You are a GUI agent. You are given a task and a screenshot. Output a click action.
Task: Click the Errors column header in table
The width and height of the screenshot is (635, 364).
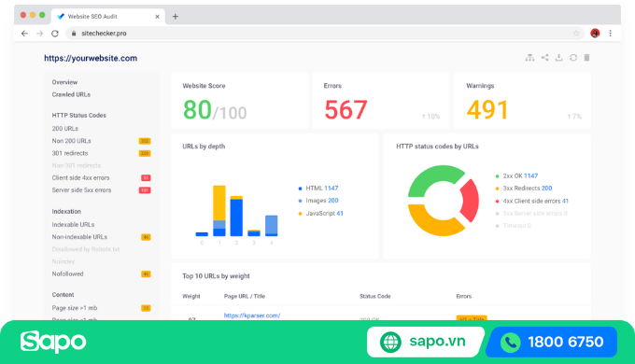click(464, 297)
